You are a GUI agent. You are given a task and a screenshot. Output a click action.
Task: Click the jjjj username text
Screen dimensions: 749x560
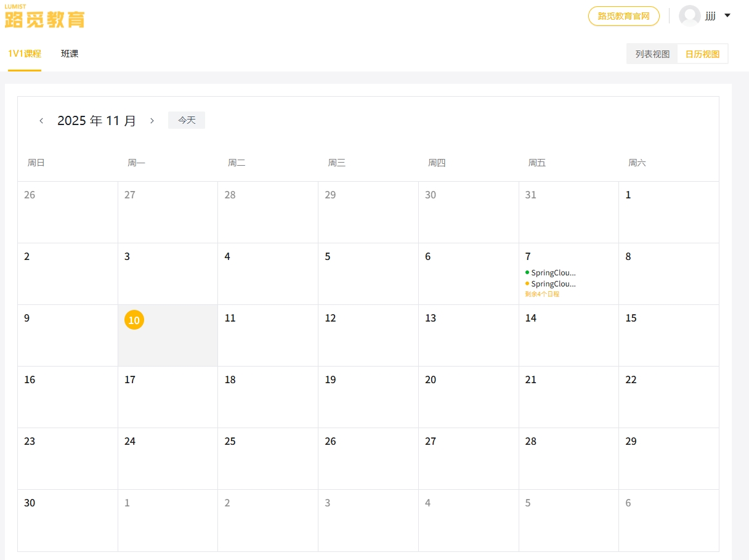(710, 16)
